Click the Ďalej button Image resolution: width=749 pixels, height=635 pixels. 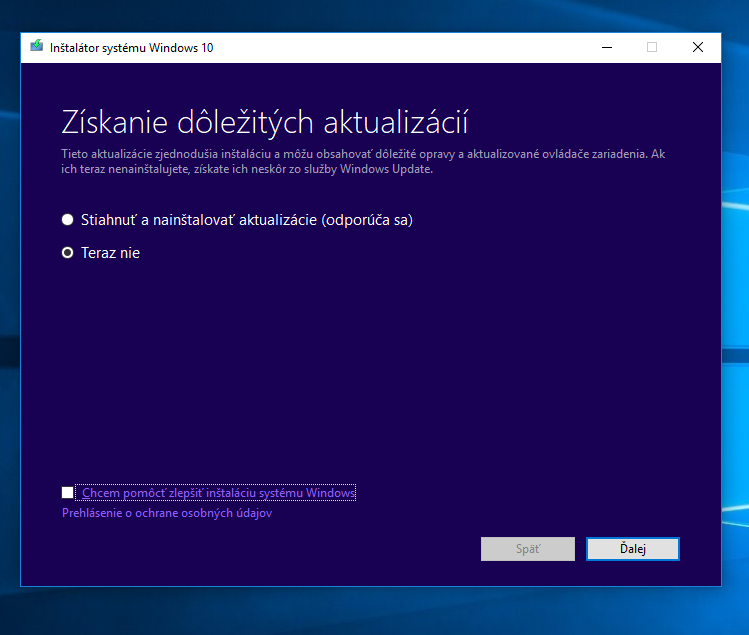tap(632, 549)
